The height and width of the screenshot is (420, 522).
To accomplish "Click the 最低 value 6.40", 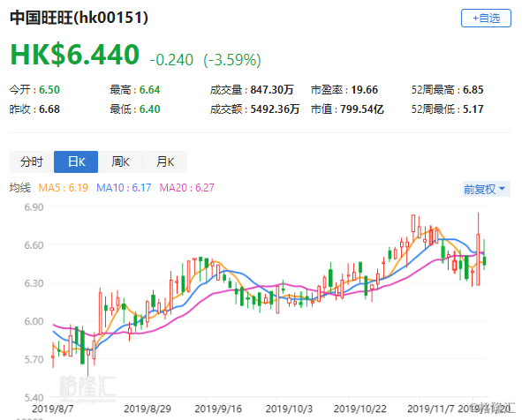I will [149, 109].
